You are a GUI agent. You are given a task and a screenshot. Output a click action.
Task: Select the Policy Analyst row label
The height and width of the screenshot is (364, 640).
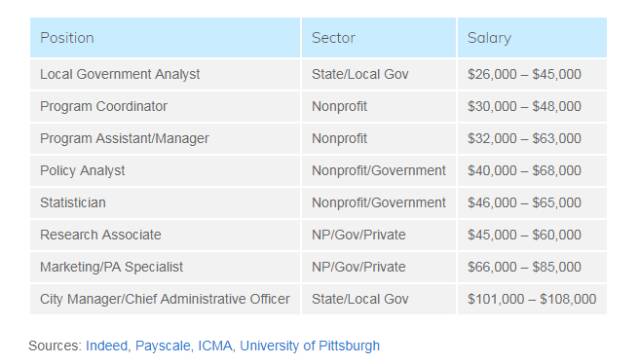click(165, 171)
